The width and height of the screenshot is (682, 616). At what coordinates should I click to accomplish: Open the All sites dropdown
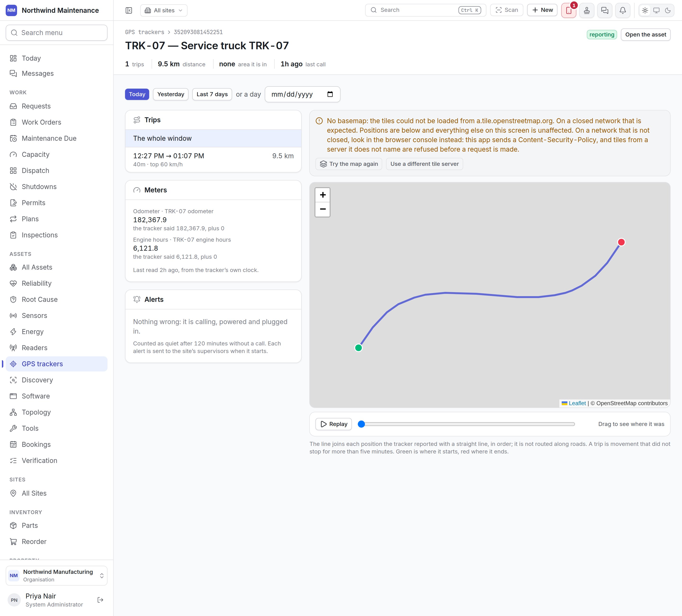[164, 10]
